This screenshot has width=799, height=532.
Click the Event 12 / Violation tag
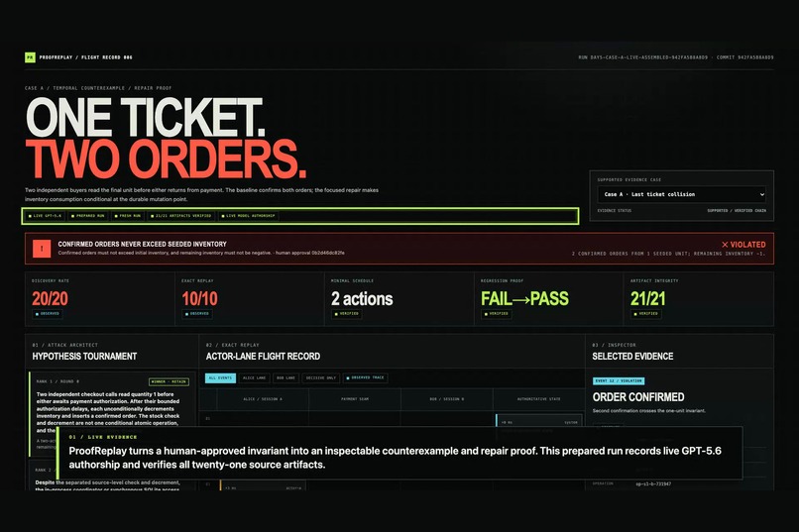click(619, 380)
